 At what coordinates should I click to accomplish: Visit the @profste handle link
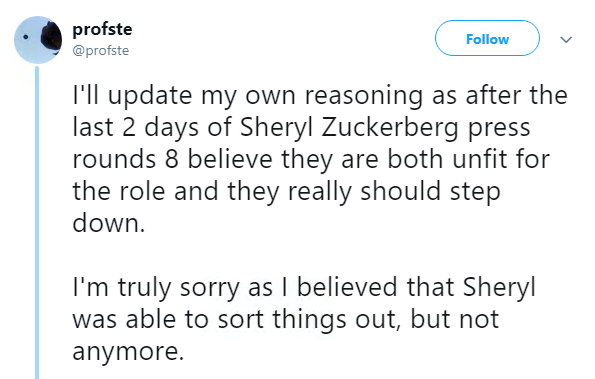click(101, 50)
